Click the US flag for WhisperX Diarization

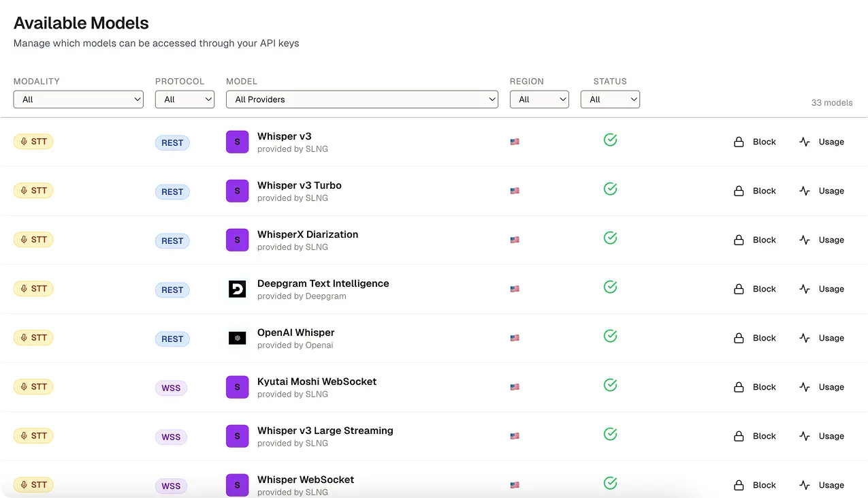pyautogui.click(x=515, y=240)
